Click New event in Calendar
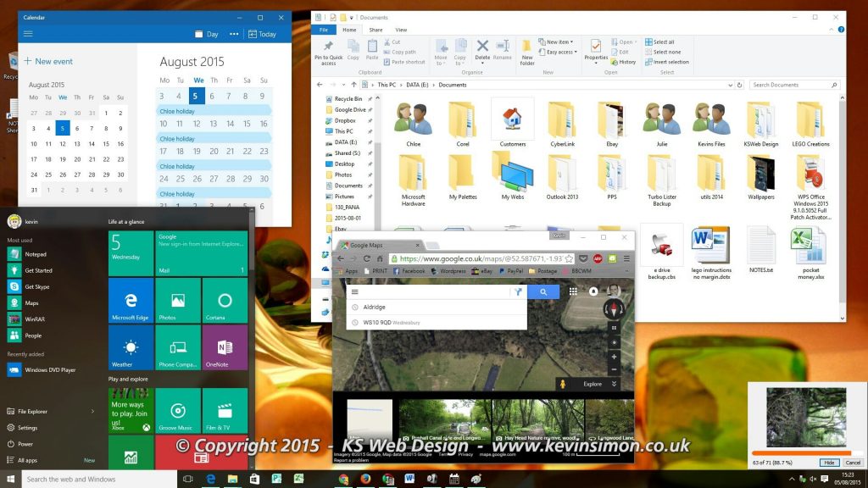This screenshot has width=868, height=488. click(x=48, y=61)
